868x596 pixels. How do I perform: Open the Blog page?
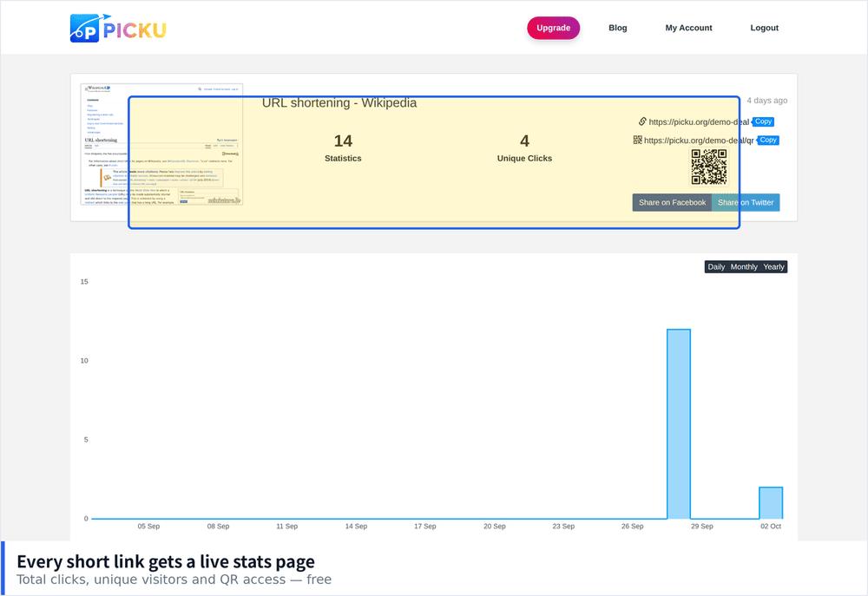tap(618, 28)
